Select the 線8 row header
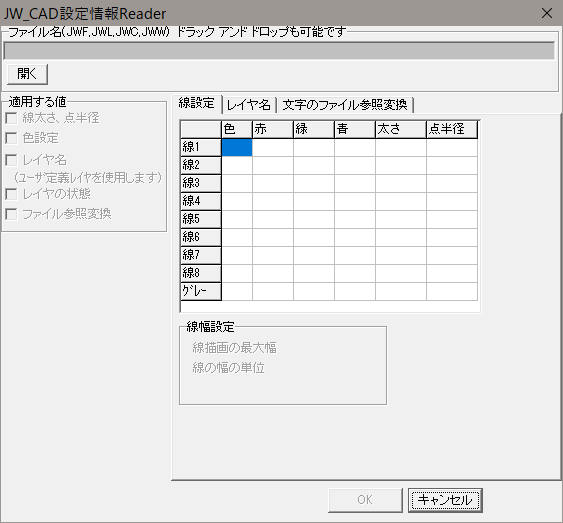 coord(201,273)
